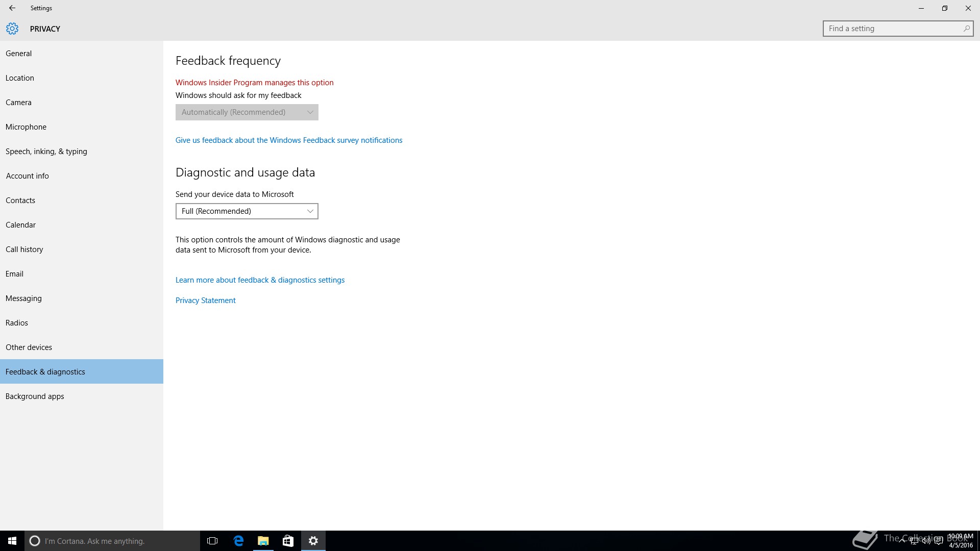Click in the Find a setting search box
This screenshot has width=980, height=551.
[898, 29]
